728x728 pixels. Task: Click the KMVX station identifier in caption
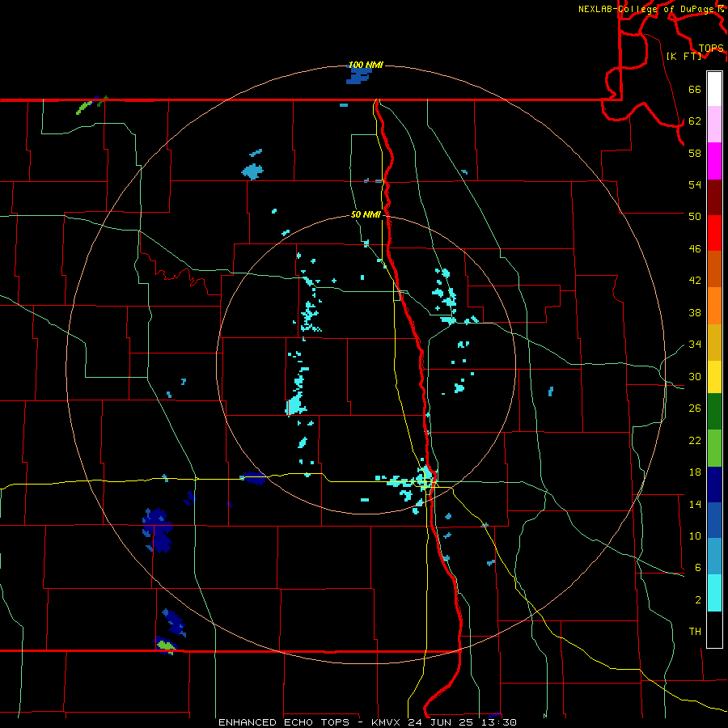(x=387, y=722)
